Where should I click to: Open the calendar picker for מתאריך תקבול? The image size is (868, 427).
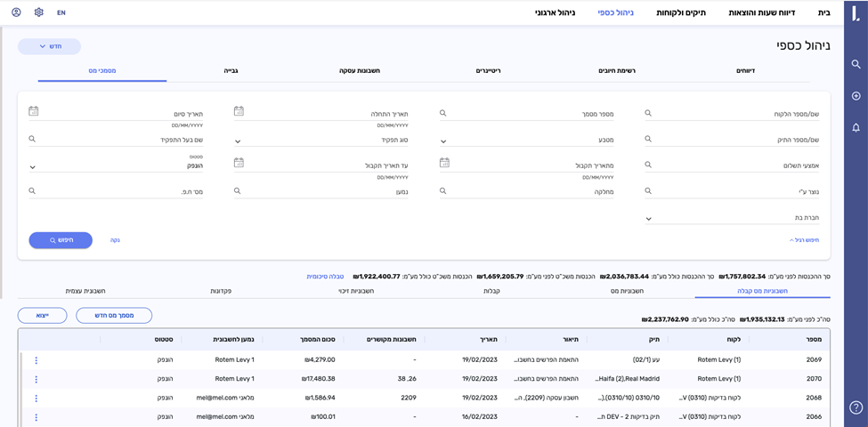(x=444, y=164)
